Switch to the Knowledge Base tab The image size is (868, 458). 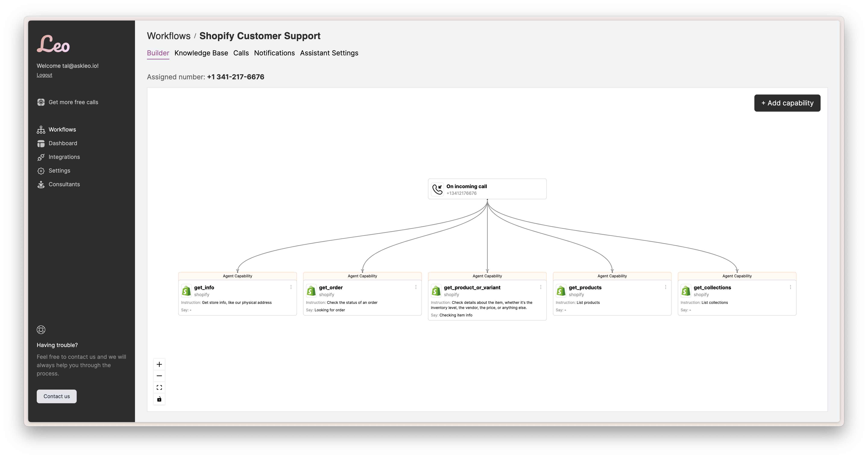(x=201, y=53)
